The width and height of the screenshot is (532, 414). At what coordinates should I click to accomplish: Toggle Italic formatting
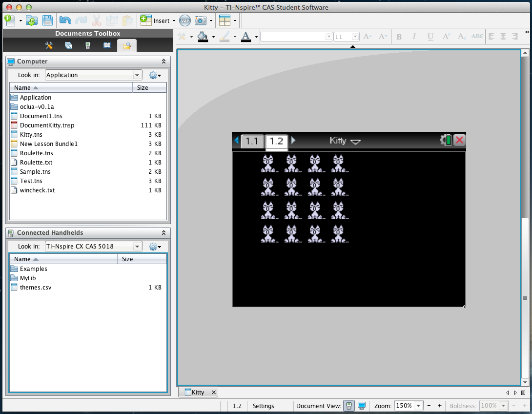tap(414, 37)
